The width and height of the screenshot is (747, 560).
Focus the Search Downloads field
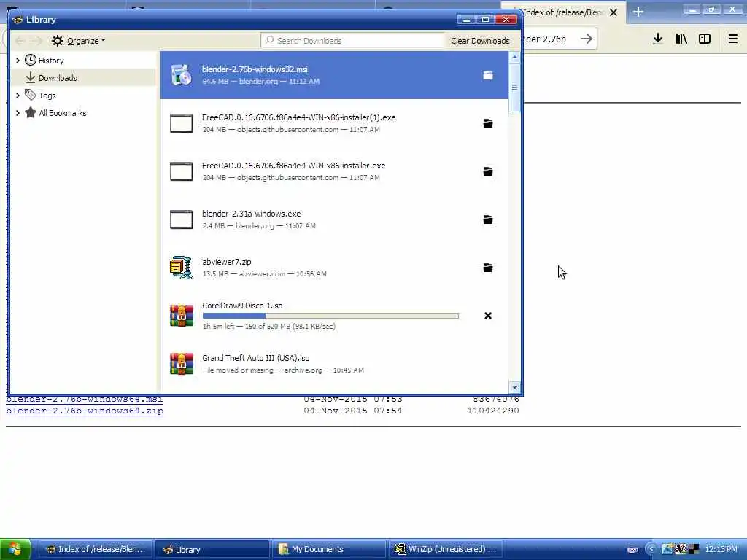(x=352, y=41)
